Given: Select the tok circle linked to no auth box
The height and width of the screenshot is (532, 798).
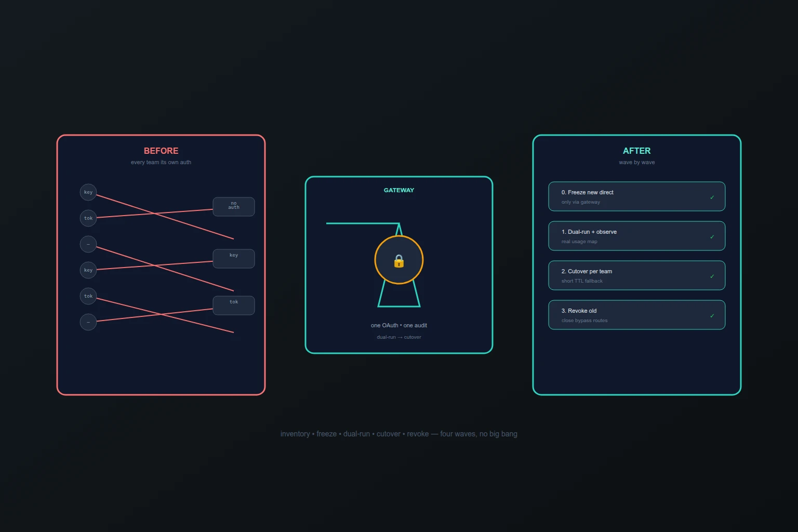Looking at the screenshot, I should (x=88, y=218).
